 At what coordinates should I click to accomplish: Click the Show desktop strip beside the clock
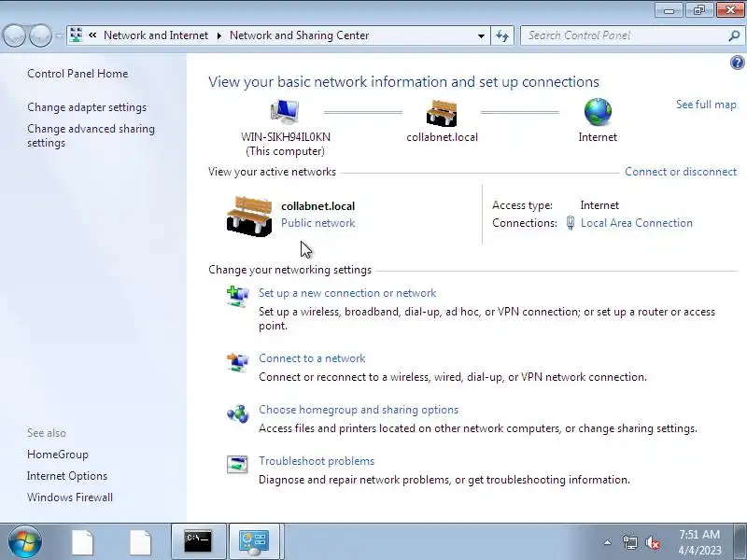click(x=740, y=541)
